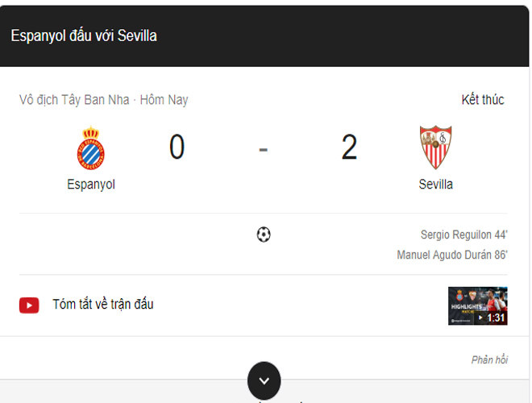Click goal scorer Sergio Reguilon 44'
The image size is (532, 403).
point(463,235)
